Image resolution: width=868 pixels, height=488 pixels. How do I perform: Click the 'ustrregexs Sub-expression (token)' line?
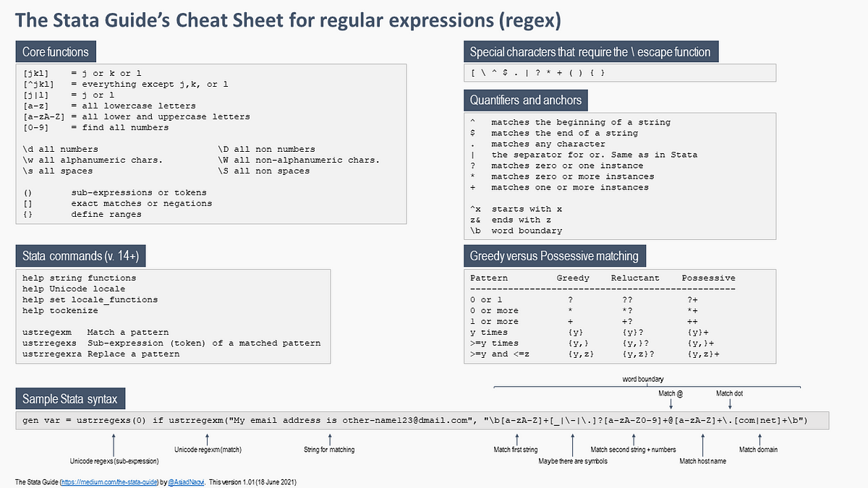[171, 343]
